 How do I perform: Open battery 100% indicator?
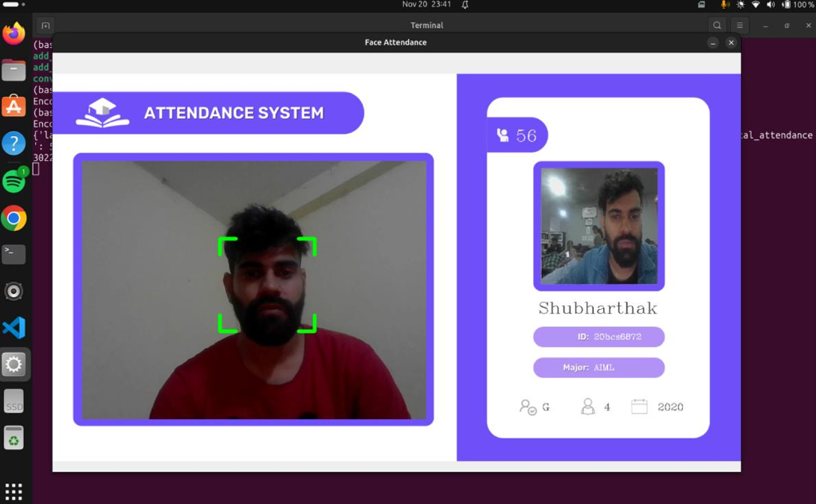pos(798,5)
